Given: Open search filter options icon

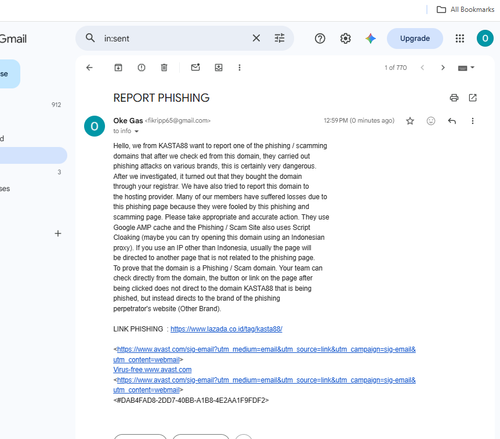Looking at the screenshot, I should [279, 38].
